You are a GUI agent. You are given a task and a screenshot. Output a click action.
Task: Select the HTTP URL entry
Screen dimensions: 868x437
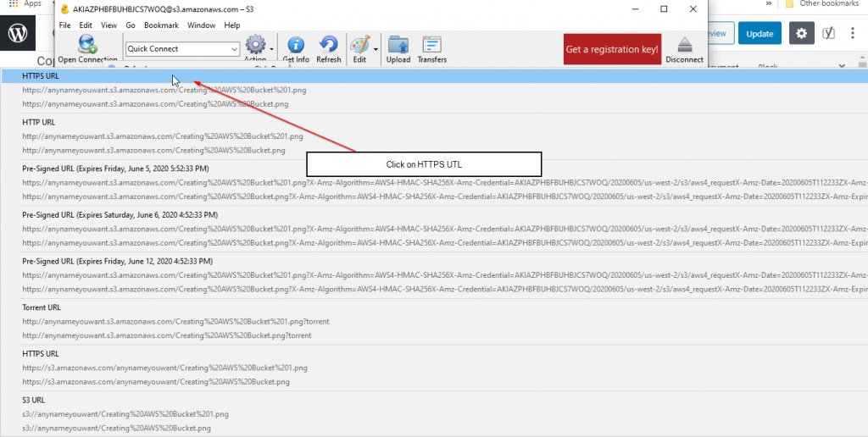click(39, 122)
